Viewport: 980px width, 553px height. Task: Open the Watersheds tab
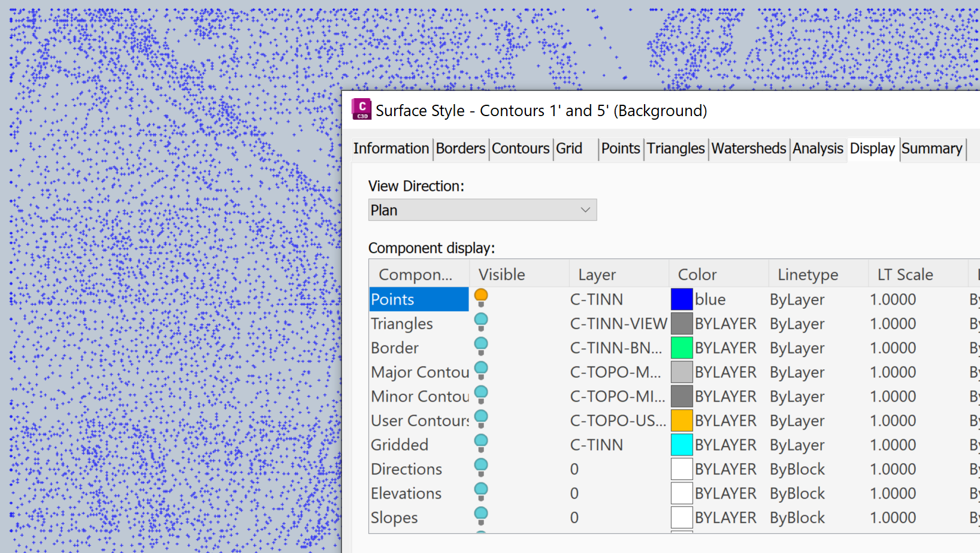(x=748, y=148)
